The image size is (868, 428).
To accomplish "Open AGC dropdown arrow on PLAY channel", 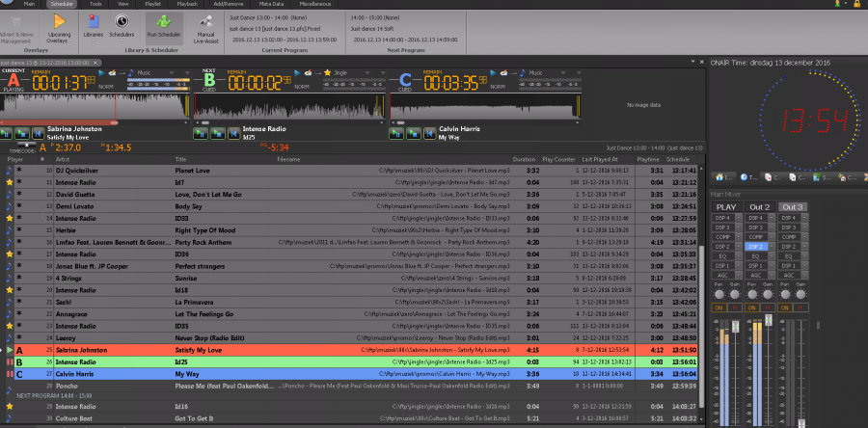I will 739,275.
